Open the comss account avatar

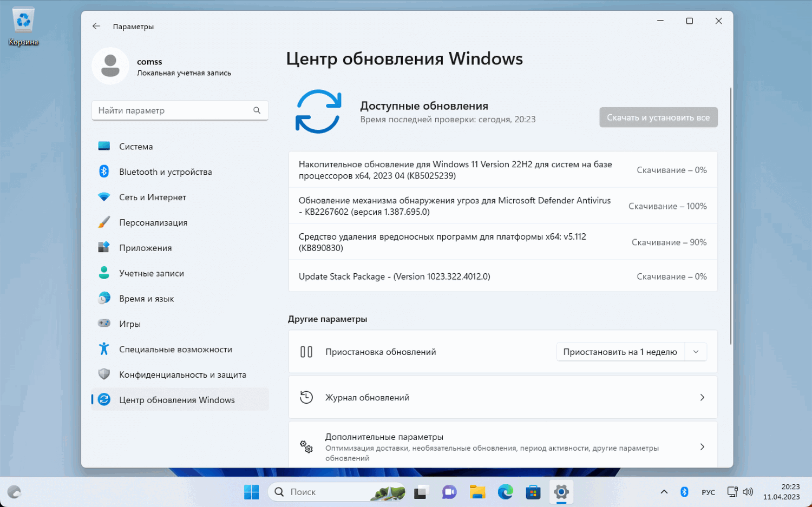coord(110,66)
